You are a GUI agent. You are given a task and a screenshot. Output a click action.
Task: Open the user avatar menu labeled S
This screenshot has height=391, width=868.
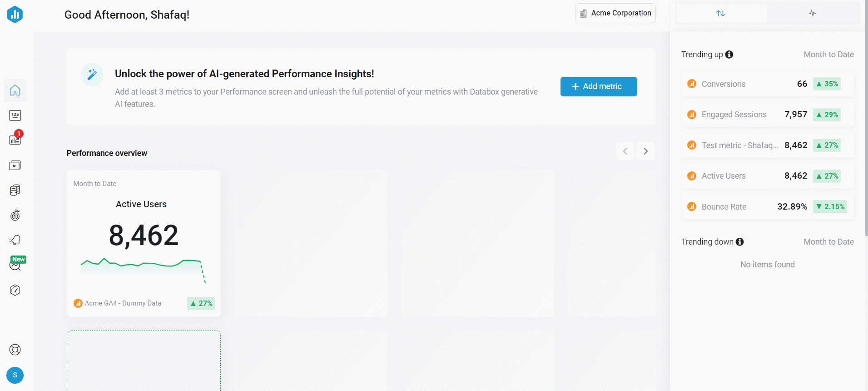(x=15, y=375)
